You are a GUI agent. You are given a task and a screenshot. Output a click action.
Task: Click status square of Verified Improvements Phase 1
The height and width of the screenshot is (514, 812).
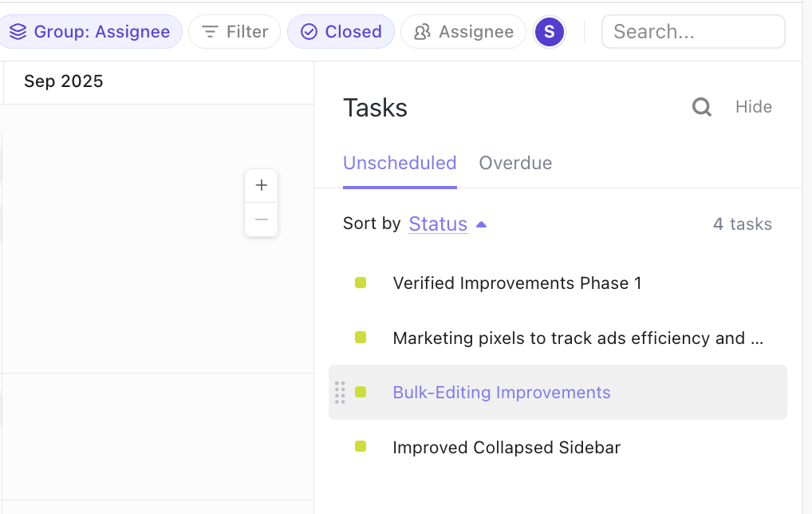tap(361, 283)
